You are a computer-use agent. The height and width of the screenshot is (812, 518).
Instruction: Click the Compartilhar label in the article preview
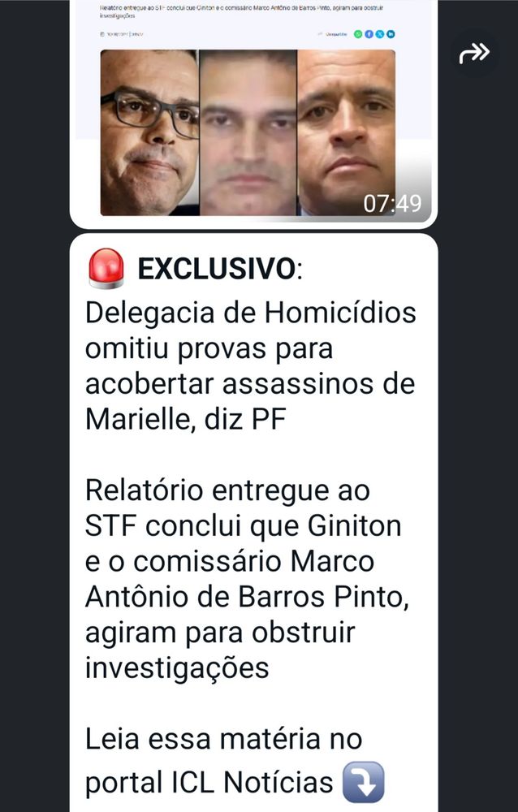point(335,34)
